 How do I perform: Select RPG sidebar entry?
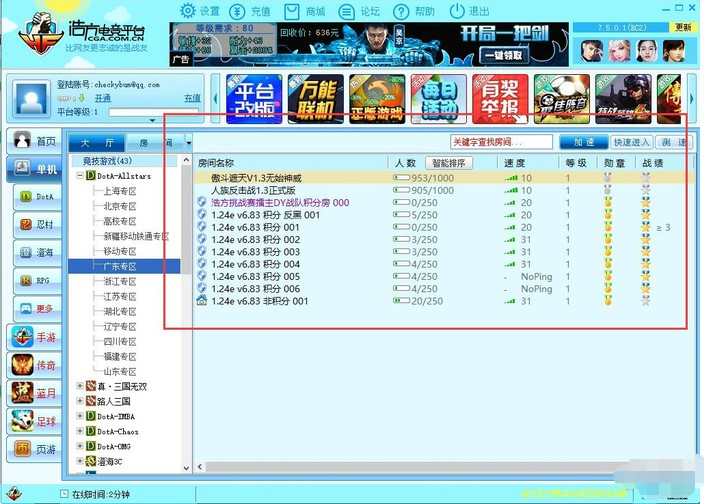[x=38, y=280]
